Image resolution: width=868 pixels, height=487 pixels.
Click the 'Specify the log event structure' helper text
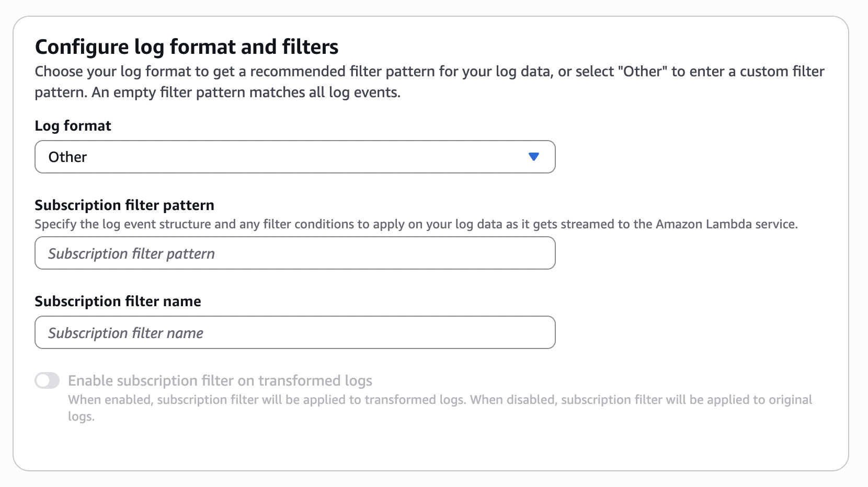(x=416, y=224)
